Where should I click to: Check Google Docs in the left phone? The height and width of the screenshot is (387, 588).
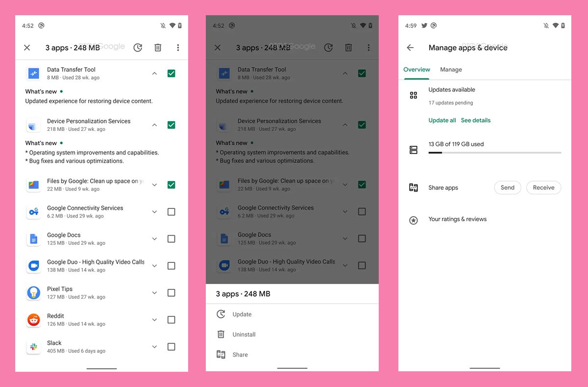[171, 239]
